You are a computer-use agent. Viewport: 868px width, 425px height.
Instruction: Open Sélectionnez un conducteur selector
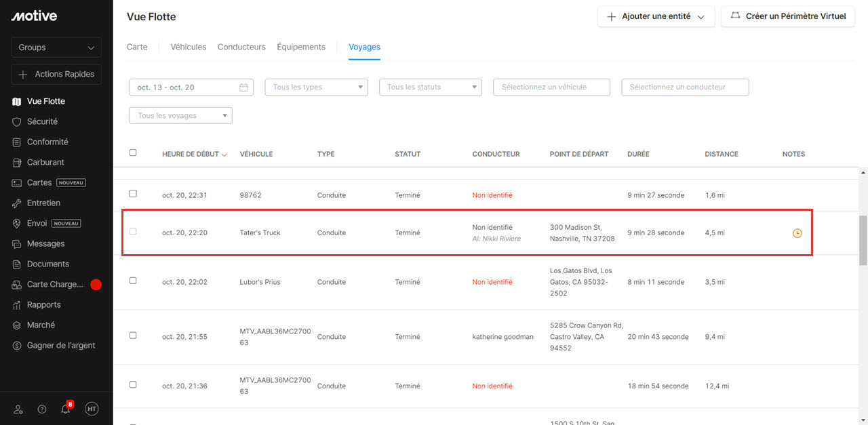[685, 87]
